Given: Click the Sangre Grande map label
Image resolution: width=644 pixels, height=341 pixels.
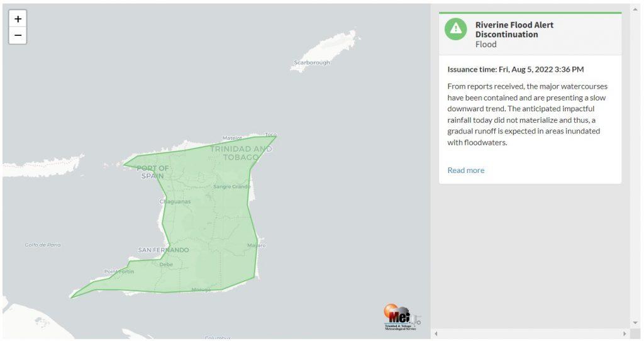Looking at the screenshot, I should pos(231,186).
